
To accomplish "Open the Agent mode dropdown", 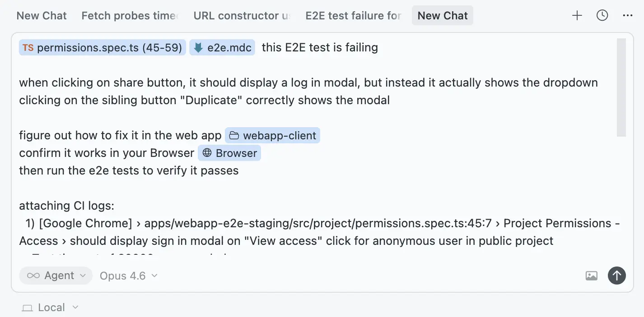I will tap(56, 275).
